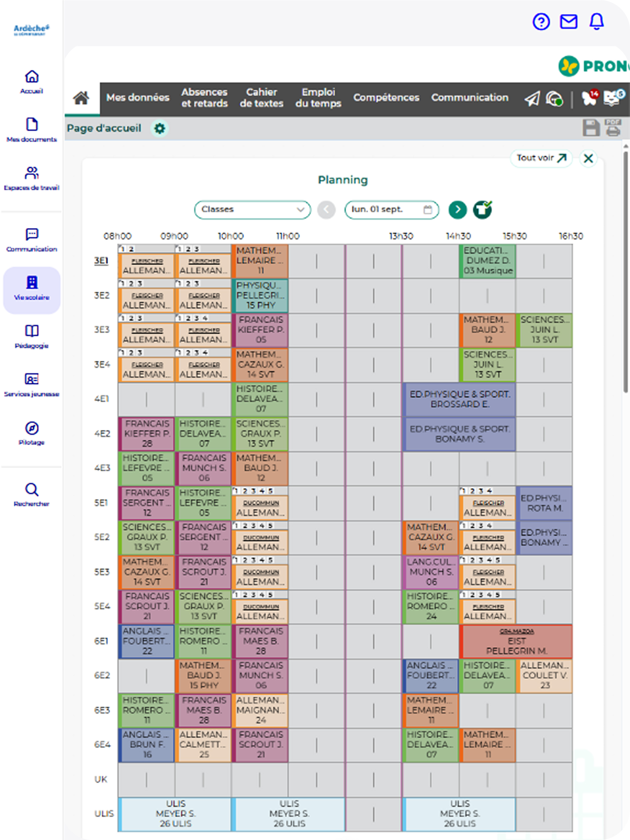Select ANGLAIS FOUBERT 22 lesson in 6E1
630x840 pixels.
point(146,641)
